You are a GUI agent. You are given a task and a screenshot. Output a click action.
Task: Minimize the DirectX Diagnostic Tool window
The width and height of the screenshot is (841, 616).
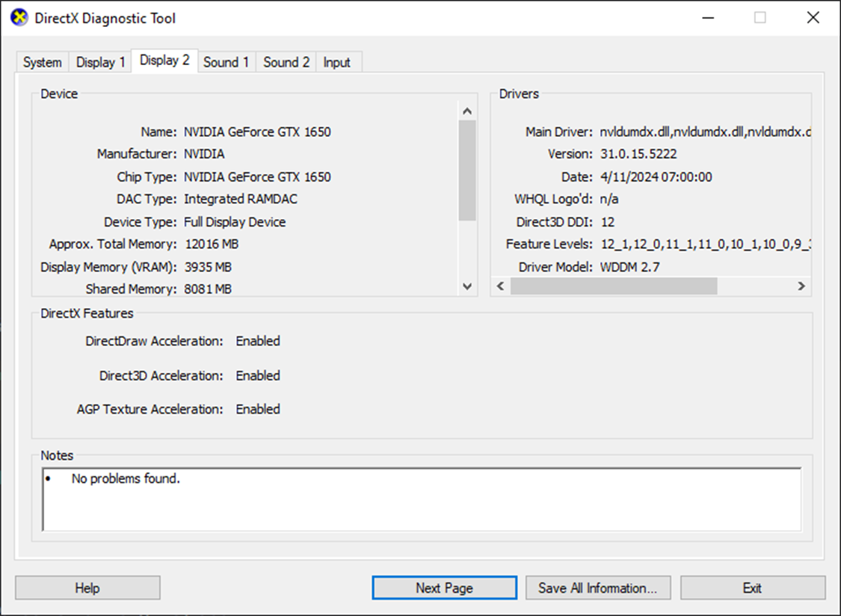coord(708,18)
